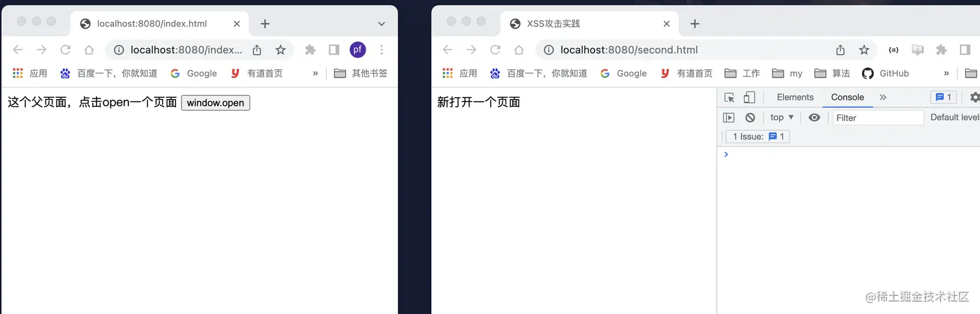Screen dimensions: 980x314
Task: Close the XSS攻击实践 tab
Action: point(666,24)
